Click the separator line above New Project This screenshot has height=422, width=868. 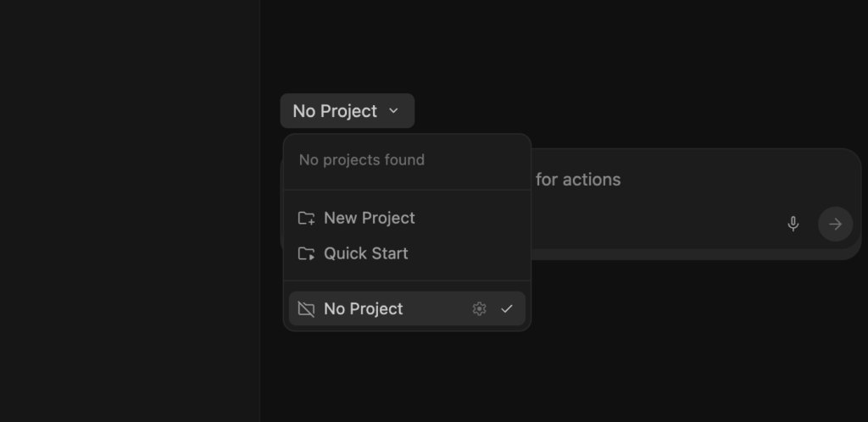click(x=407, y=190)
